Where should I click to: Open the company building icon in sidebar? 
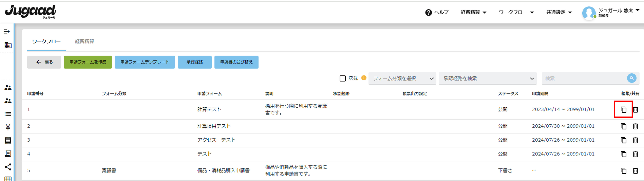(x=8, y=45)
